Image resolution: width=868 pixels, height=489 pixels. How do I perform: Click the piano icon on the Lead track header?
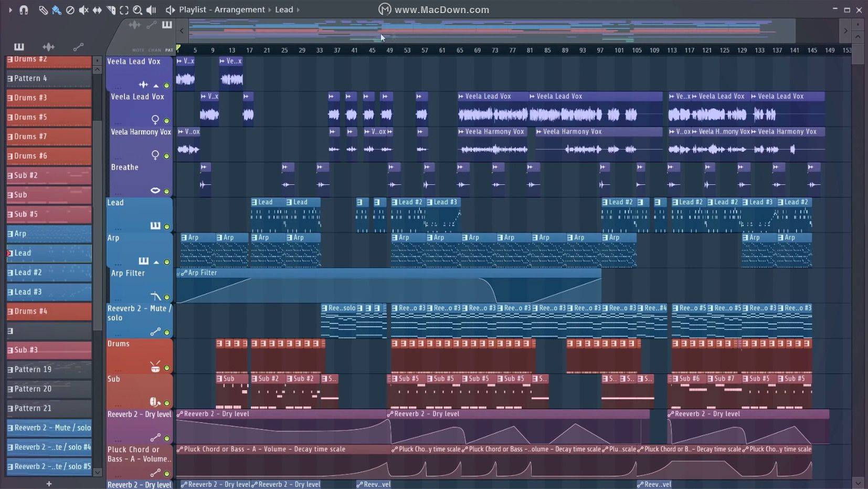pos(156,226)
